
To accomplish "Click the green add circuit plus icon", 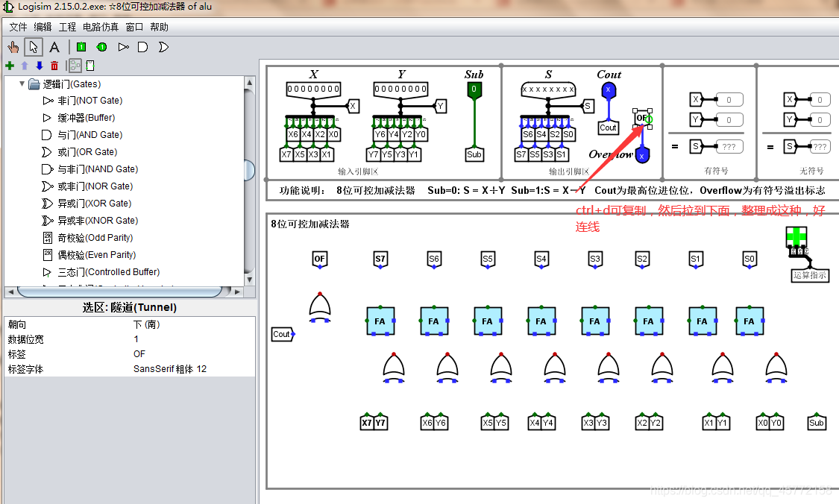I will [x=10, y=66].
